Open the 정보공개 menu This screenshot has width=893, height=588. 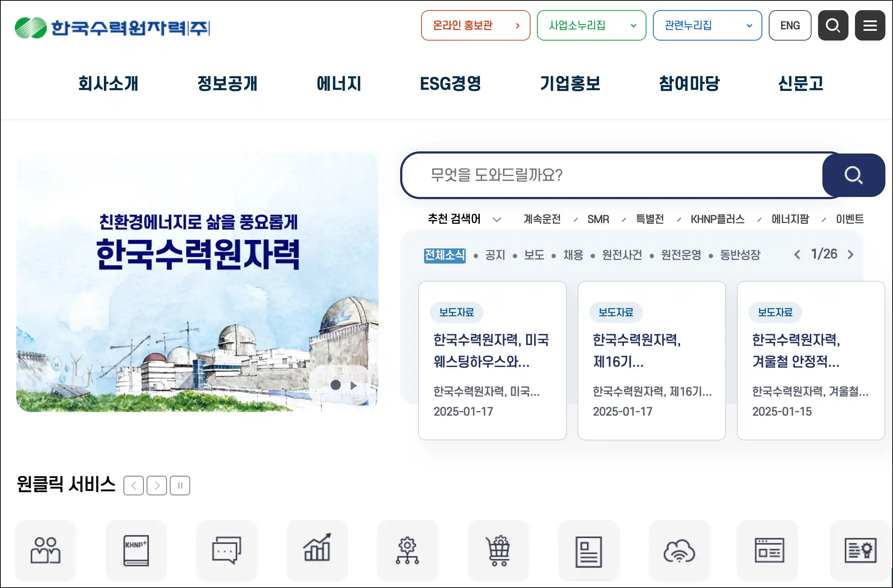click(x=227, y=83)
